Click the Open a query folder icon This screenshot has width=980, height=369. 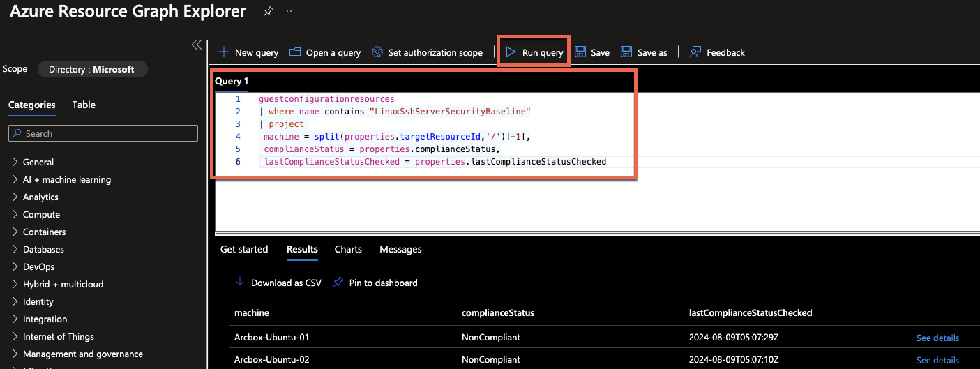point(295,52)
